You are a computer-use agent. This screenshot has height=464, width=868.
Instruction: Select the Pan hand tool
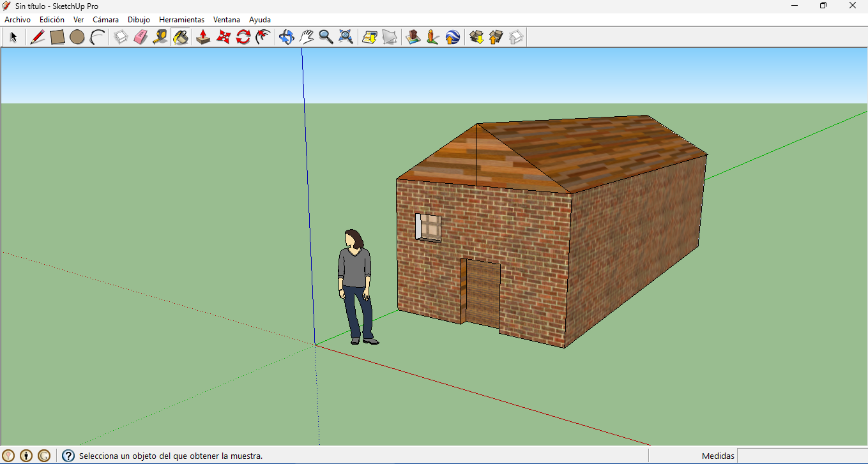(307, 37)
